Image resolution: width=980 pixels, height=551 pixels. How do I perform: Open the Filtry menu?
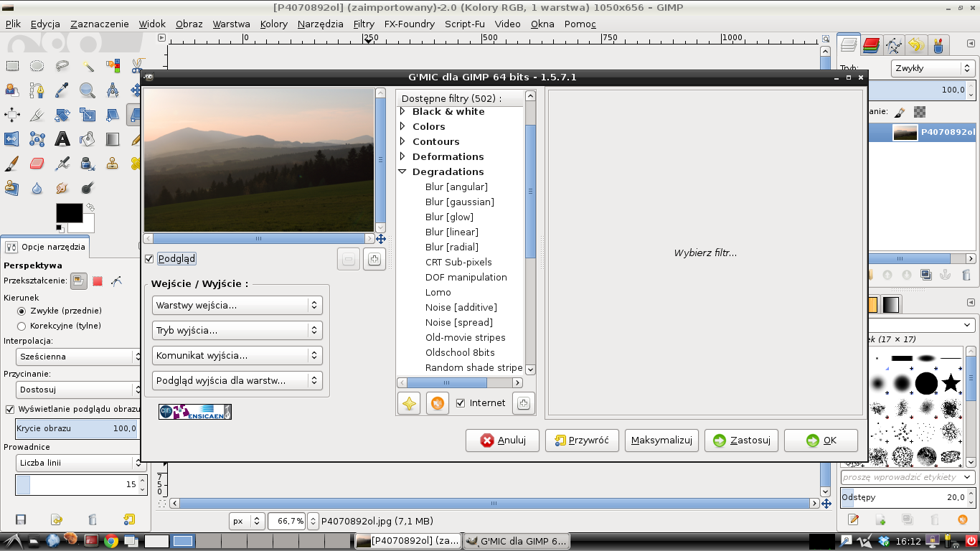click(364, 24)
